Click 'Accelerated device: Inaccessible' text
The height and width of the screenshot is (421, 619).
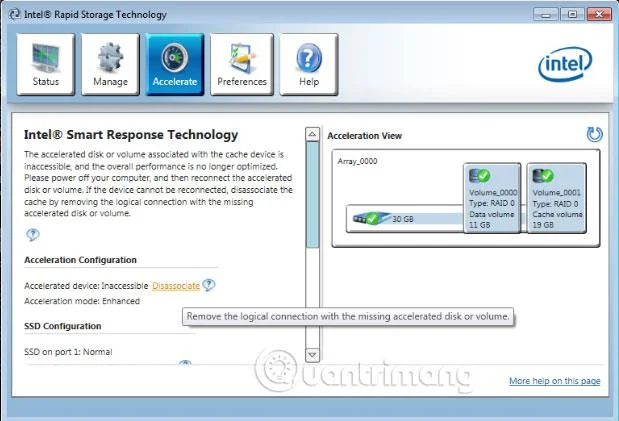click(x=86, y=286)
